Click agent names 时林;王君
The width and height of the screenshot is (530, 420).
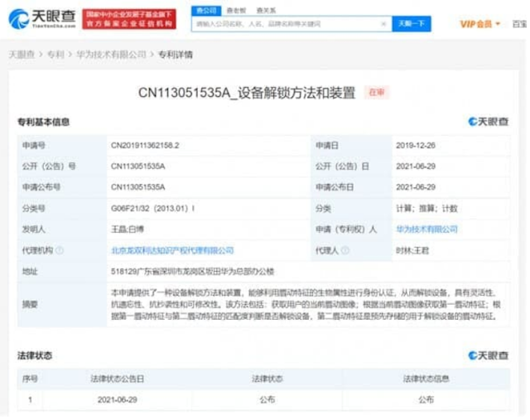coord(412,250)
